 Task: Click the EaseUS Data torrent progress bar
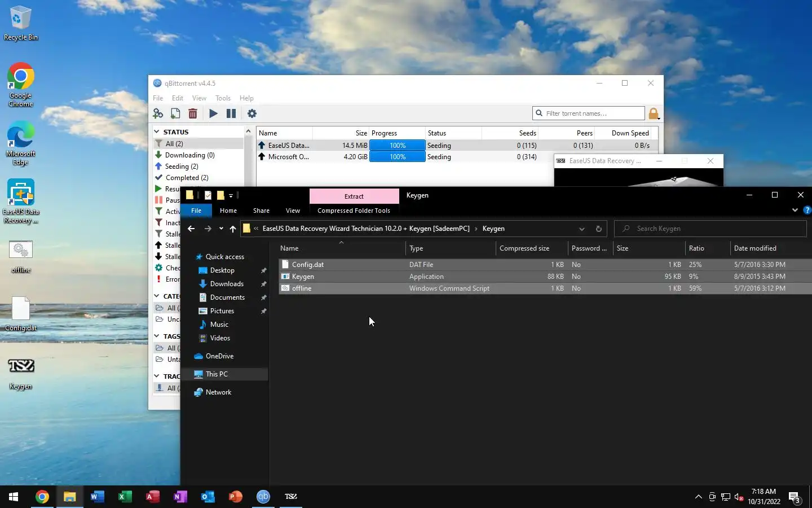398,145
